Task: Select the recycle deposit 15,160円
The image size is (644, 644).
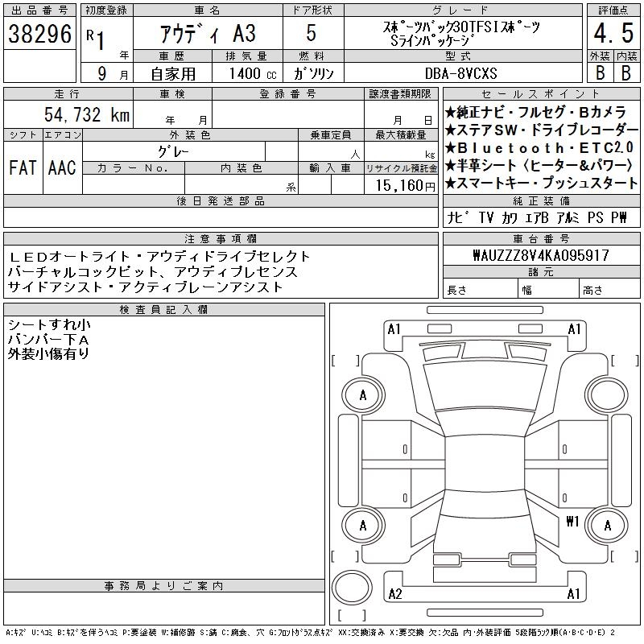Action: 405,186
